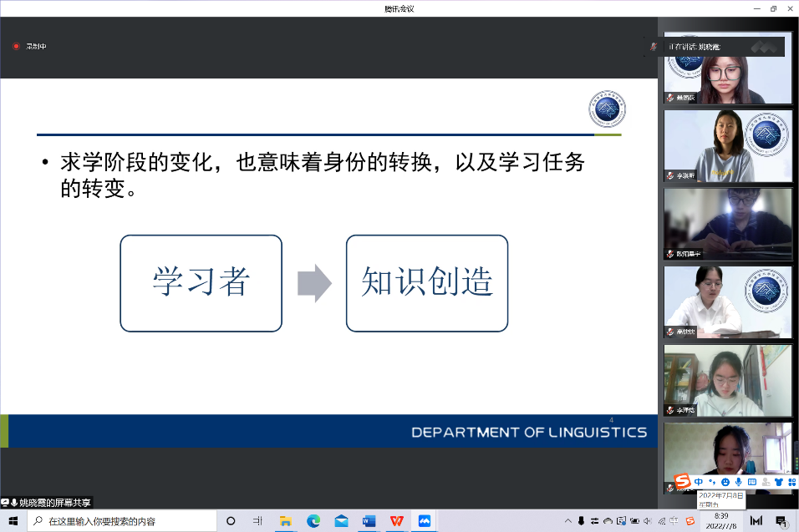Screen dimensions: 799x532
Task: Open the Sogou emoji panel
Action: 725,483
